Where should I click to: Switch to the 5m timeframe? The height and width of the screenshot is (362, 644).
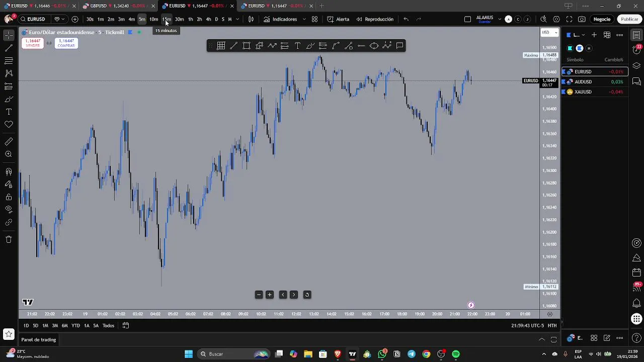[142, 19]
